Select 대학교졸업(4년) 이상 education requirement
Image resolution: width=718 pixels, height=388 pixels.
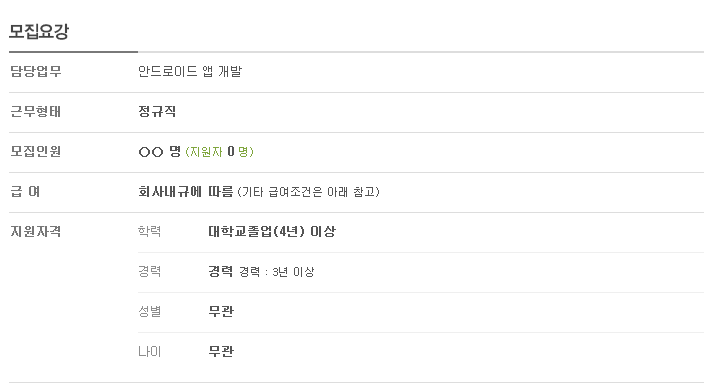(x=272, y=231)
